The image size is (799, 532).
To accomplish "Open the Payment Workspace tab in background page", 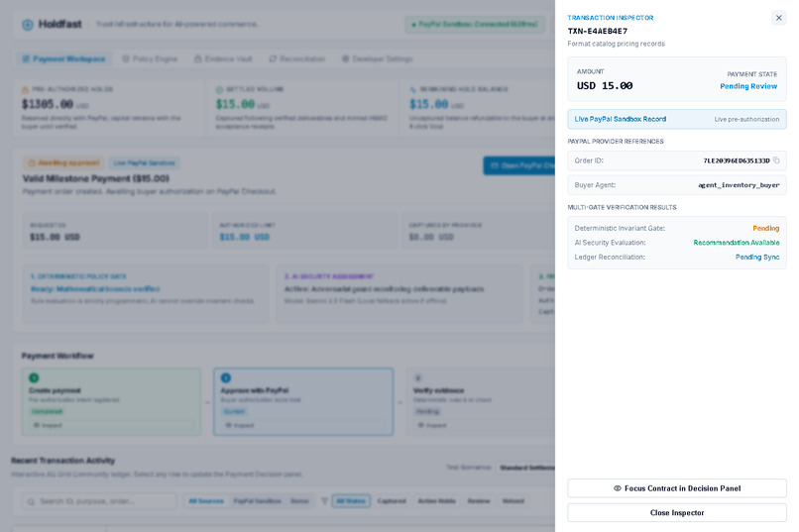I will pyautogui.click(x=63, y=59).
